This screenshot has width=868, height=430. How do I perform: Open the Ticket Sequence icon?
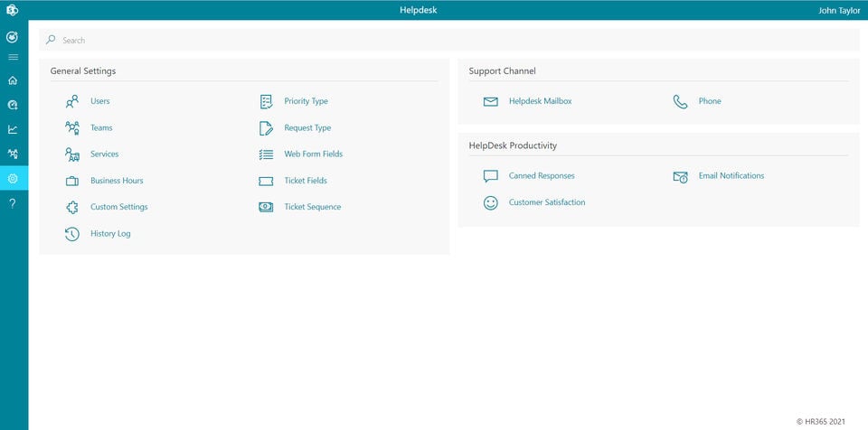pyautogui.click(x=266, y=207)
